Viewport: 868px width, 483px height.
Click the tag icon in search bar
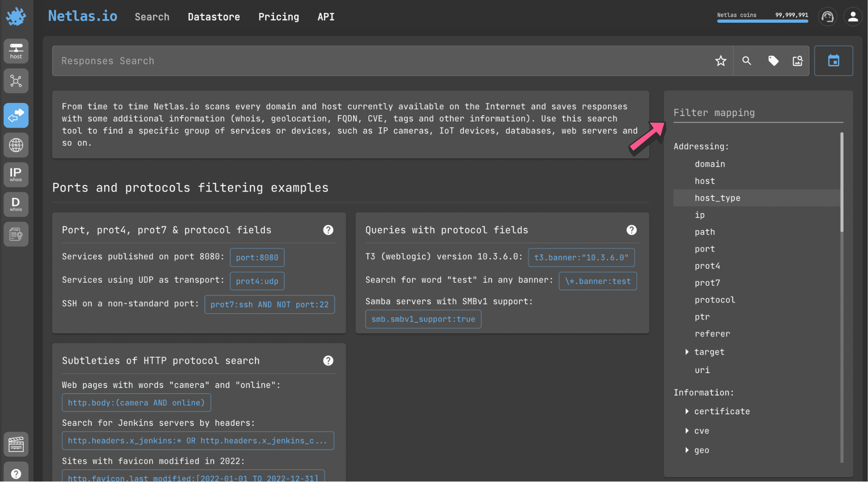[x=773, y=61]
